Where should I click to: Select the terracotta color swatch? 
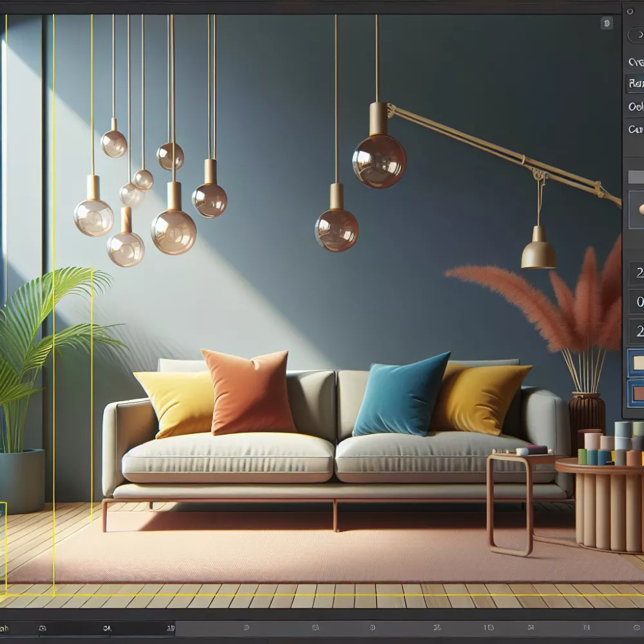pyautogui.click(x=636, y=392)
